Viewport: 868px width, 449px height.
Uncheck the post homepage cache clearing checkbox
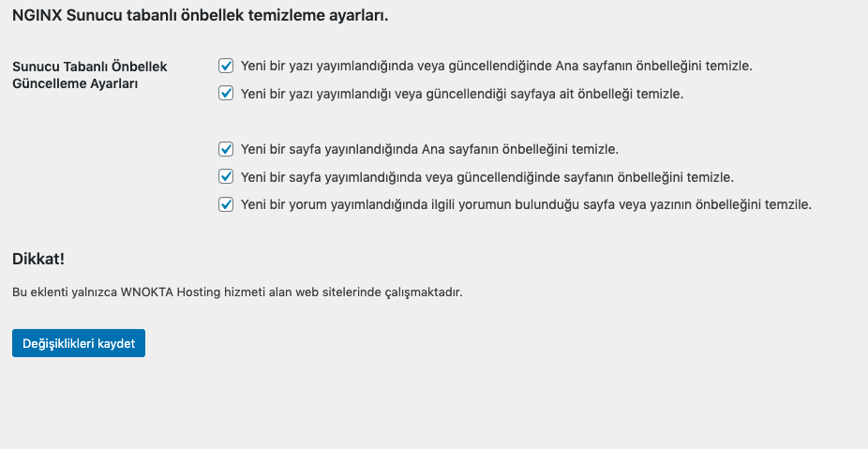(226, 66)
